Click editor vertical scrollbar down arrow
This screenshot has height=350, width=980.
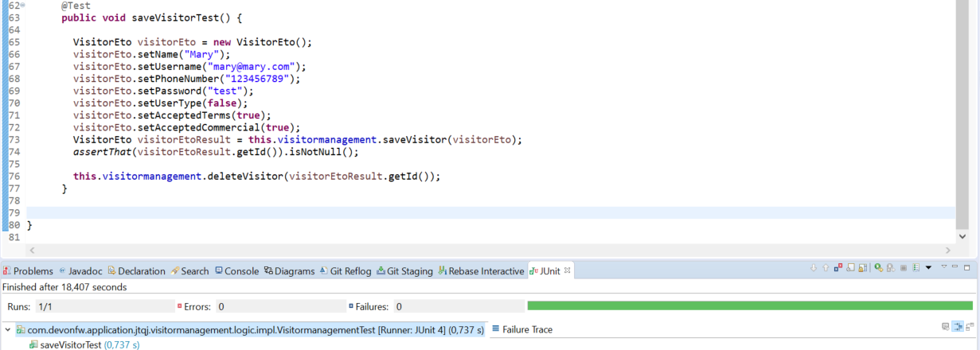(963, 236)
